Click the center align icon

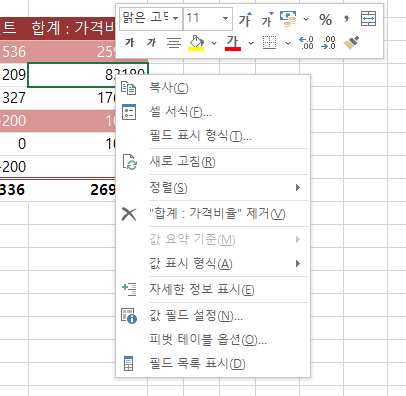[x=174, y=43]
